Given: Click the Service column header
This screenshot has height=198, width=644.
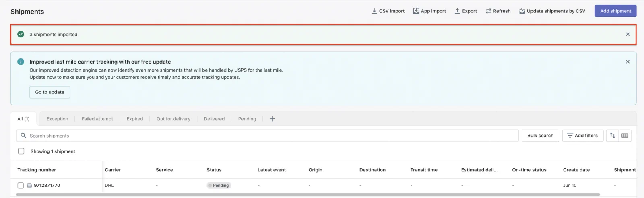Looking at the screenshot, I should point(164,170).
